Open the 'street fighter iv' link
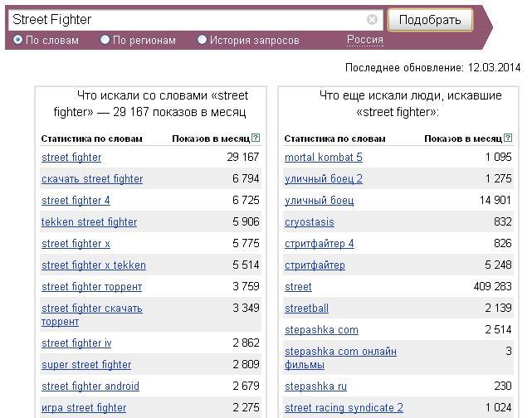This screenshot has height=418, width=532. (x=76, y=343)
